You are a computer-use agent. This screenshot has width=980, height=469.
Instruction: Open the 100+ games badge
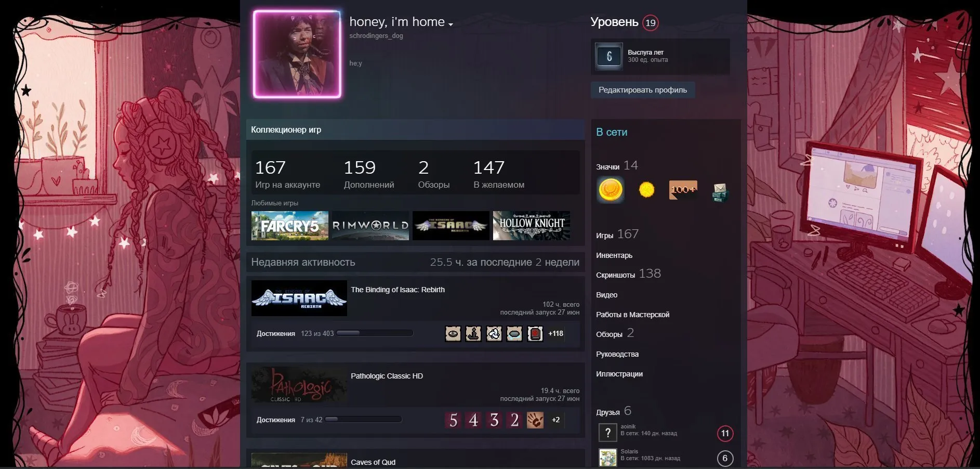[683, 190]
